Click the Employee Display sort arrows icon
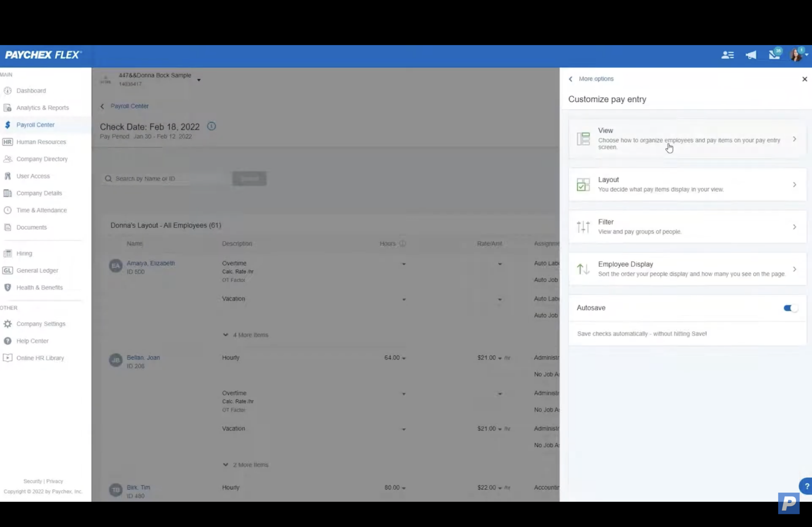Image resolution: width=812 pixels, height=527 pixels. click(x=583, y=269)
